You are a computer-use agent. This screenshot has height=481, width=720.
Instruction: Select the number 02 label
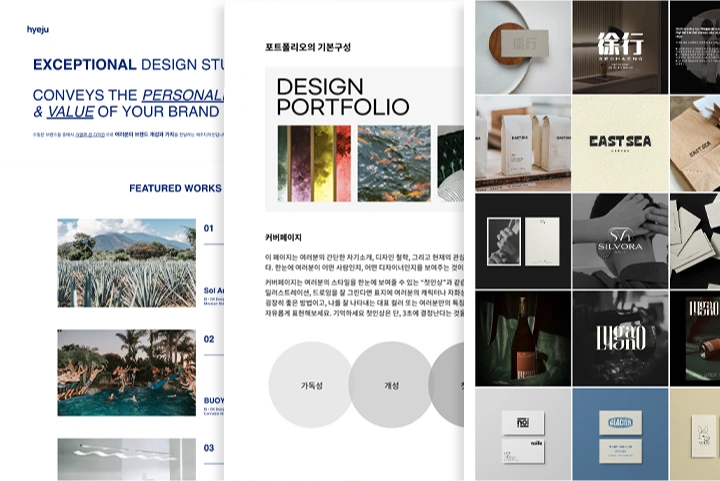pos(209,339)
